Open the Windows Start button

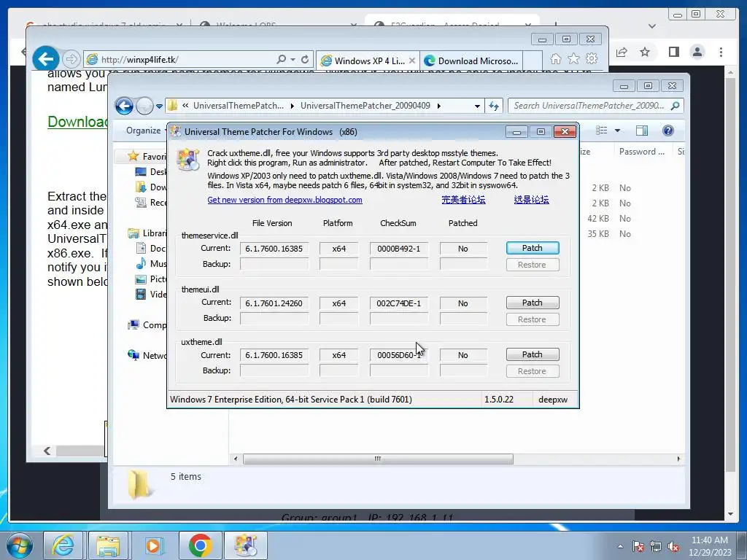click(20, 545)
